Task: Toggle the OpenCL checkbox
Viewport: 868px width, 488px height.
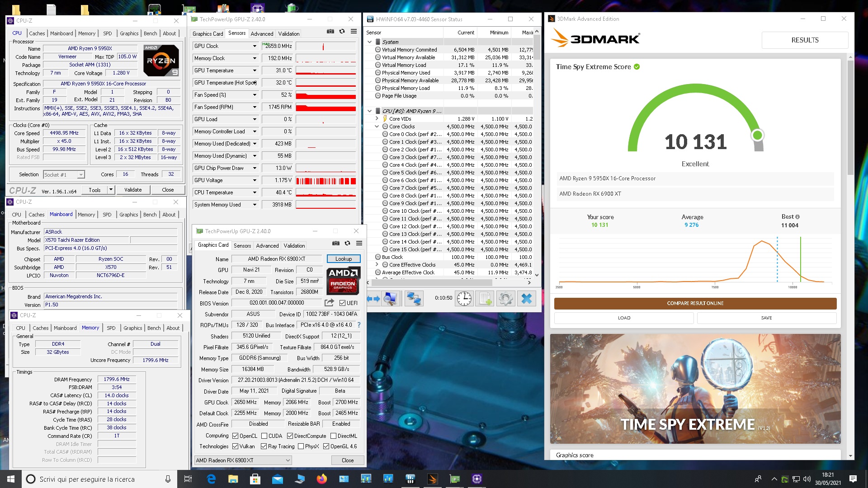Action: [235, 436]
